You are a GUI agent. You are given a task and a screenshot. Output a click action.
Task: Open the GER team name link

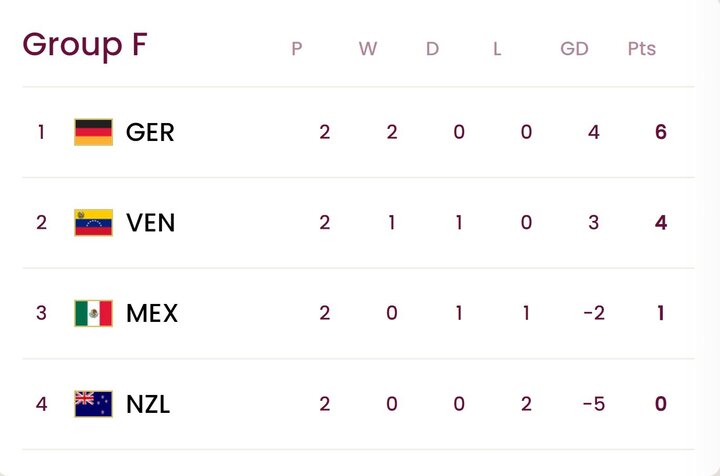(x=150, y=132)
